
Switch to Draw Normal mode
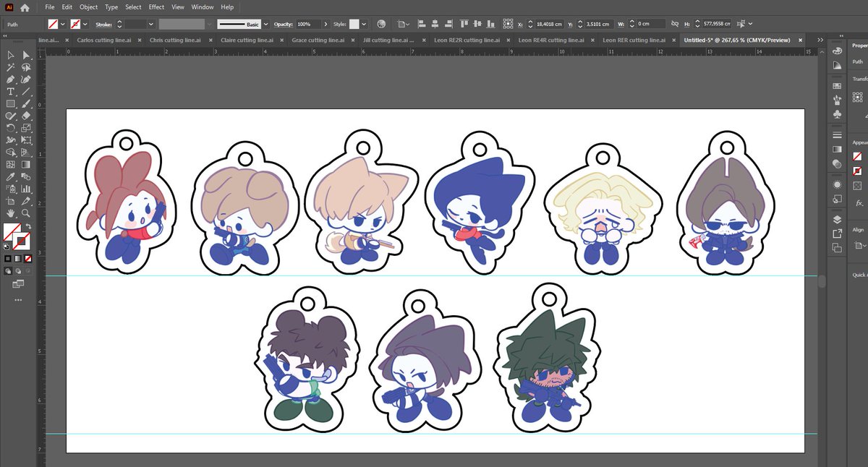(x=8, y=272)
